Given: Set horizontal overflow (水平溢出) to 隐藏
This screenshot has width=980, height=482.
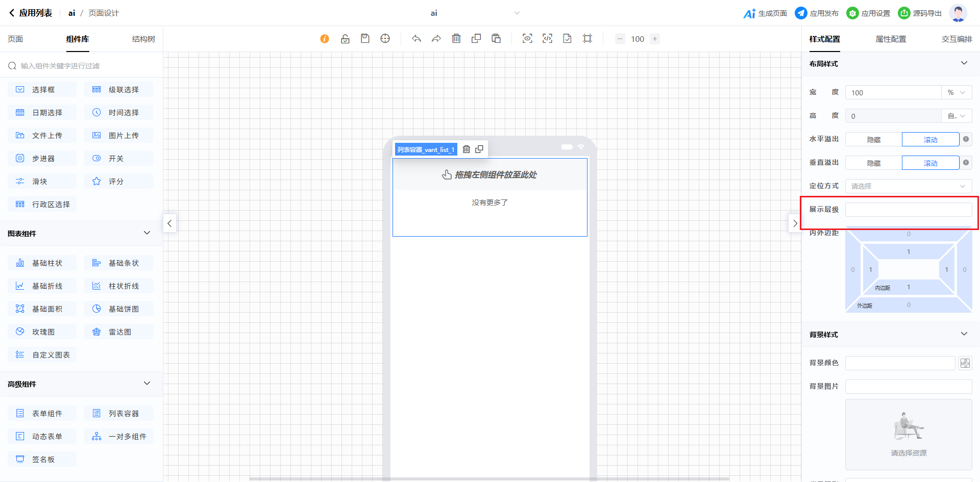Looking at the screenshot, I should [873, 140].
